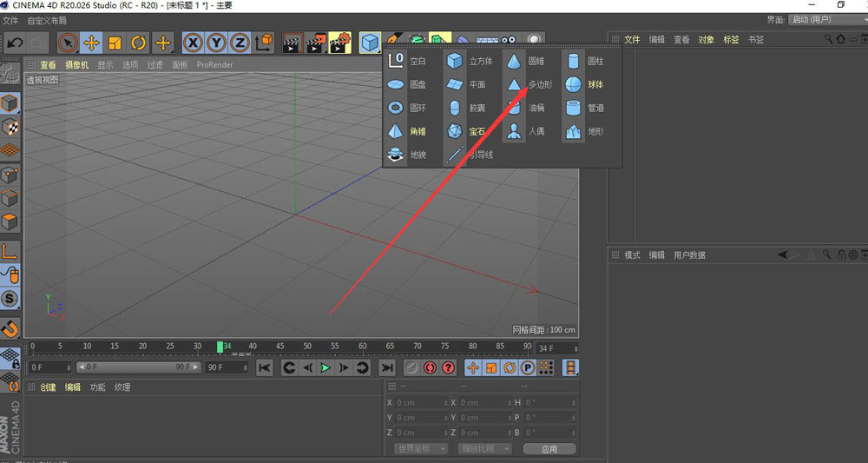Create a 宝石 platonic object
Image resolution: width=868 pixels, height=463 pixels.
[466, 131]
